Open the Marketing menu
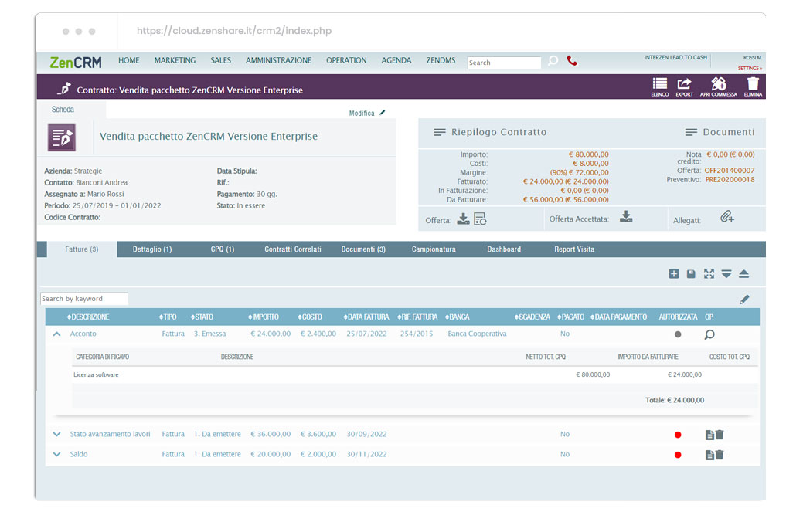The height and width of the screenshot is (532, 803). tap(175, 60)
